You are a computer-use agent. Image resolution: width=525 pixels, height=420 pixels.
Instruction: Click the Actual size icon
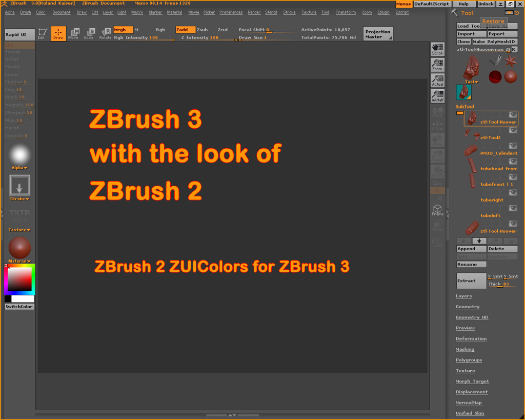[x=437, y=81]
